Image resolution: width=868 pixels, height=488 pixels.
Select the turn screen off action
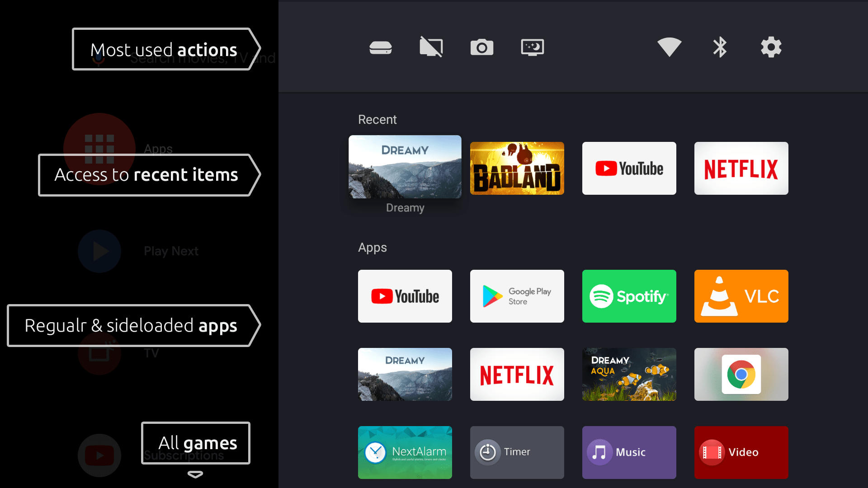(431, 47)
